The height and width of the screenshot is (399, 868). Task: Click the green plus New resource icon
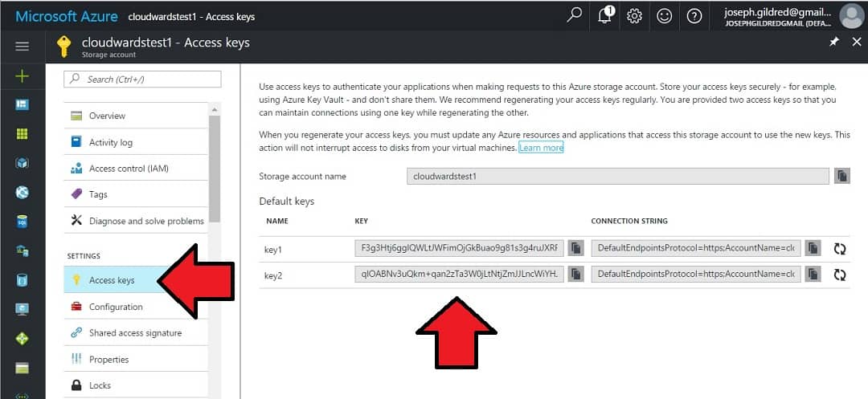pyautogui.click(x=23, y=75)
